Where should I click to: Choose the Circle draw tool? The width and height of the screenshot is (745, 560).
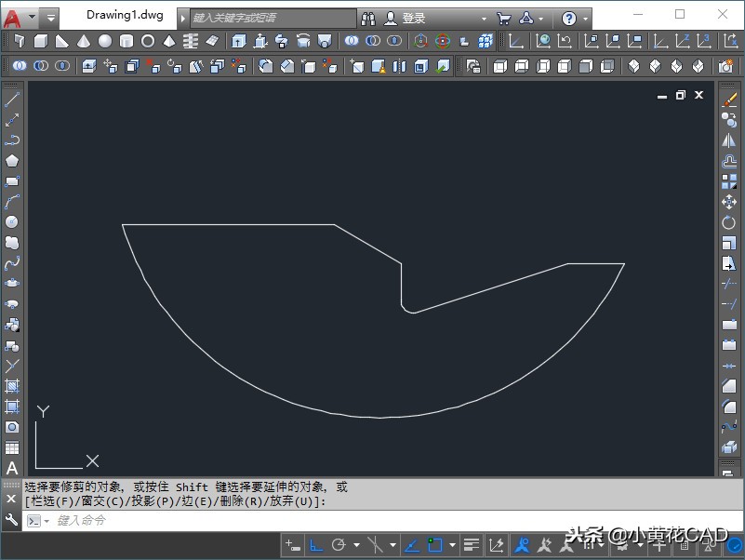point(12,222)
